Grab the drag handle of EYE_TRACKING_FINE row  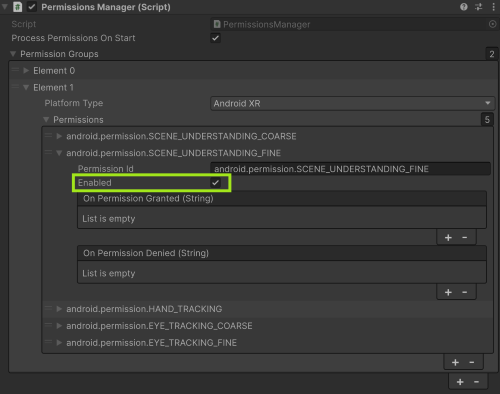click(x=48, y=342)
